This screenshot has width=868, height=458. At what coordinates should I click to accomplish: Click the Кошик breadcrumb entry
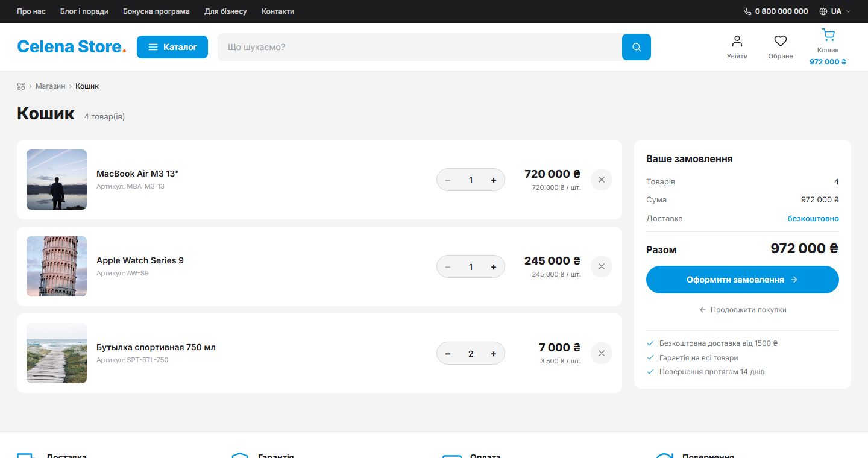tap(87, 86)
